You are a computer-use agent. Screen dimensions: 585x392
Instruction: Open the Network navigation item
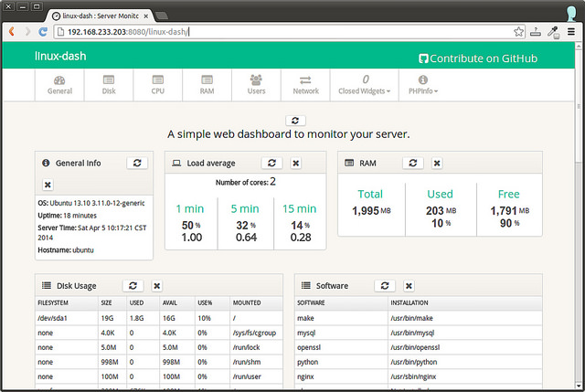tap(305, 86)
